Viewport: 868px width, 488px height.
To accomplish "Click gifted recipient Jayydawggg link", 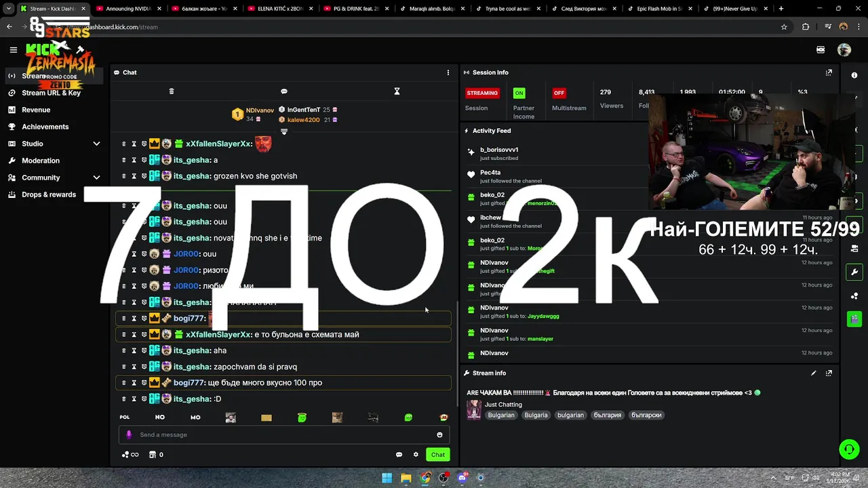I will [543, 317].
